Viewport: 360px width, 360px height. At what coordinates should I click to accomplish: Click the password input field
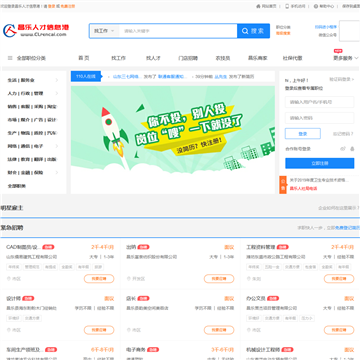point(319,118)
